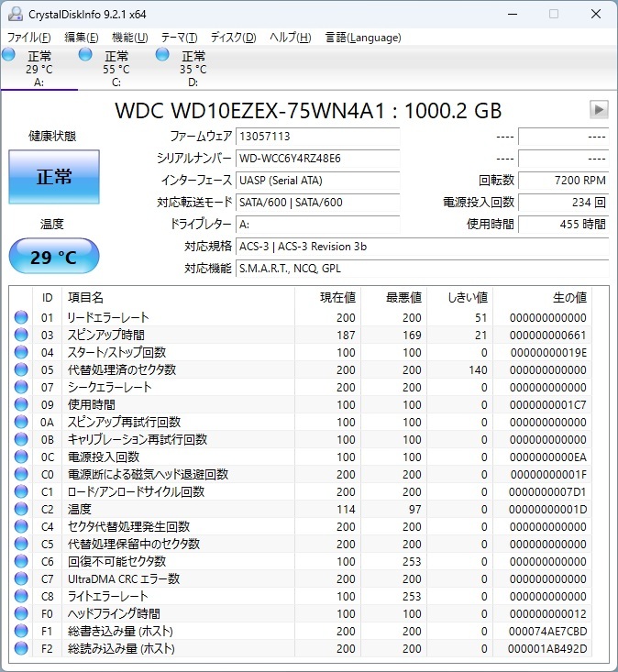
Task: Click status icon for 01 リードエラーレート
Action: click(21, 317)
